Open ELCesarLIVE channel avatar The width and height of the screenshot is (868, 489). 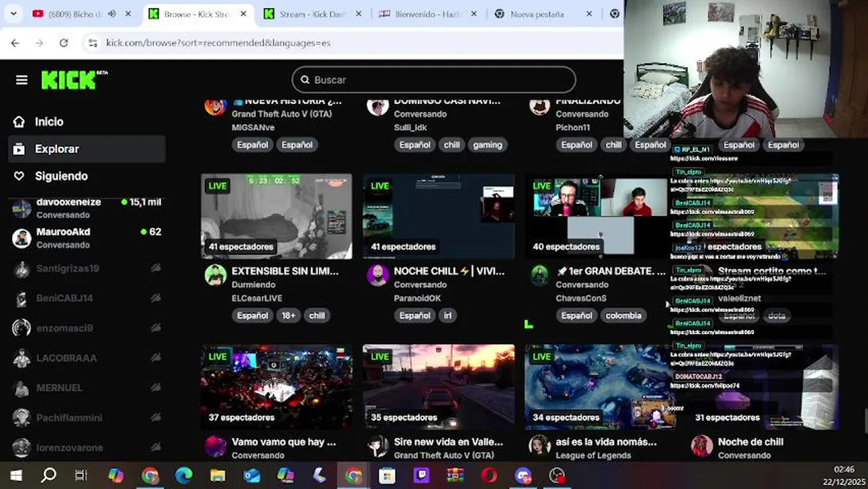point(216,275)
